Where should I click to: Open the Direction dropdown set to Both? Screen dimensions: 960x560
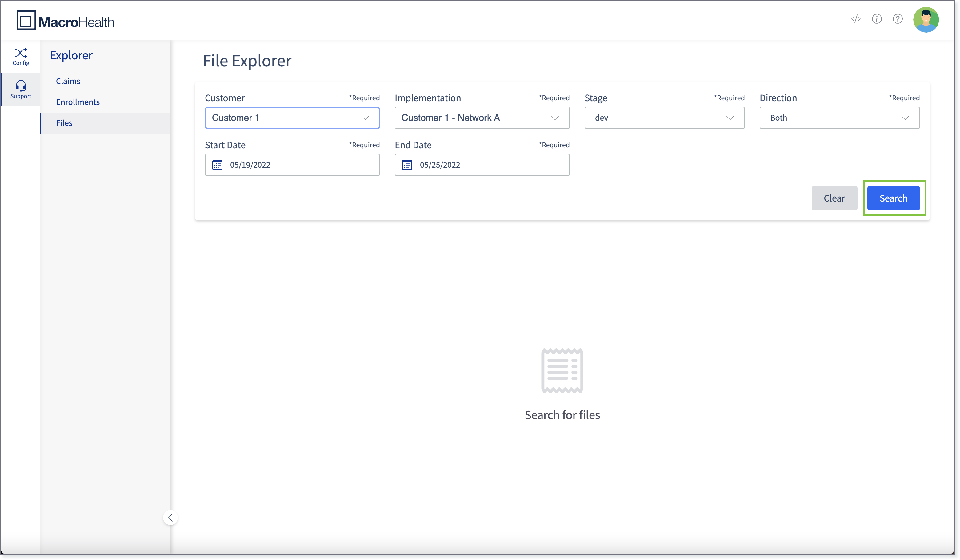[839, 118]
